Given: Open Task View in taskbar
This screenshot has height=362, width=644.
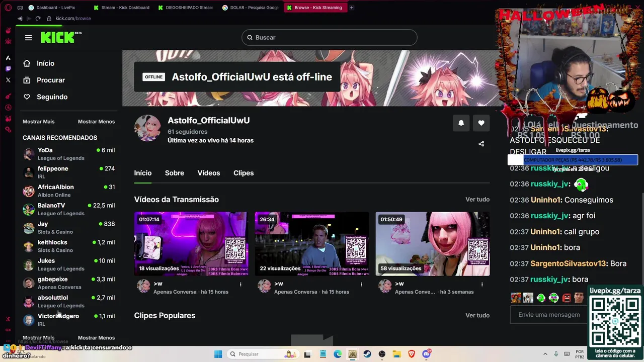Looking at the screenshot, I should pos(307,354).
